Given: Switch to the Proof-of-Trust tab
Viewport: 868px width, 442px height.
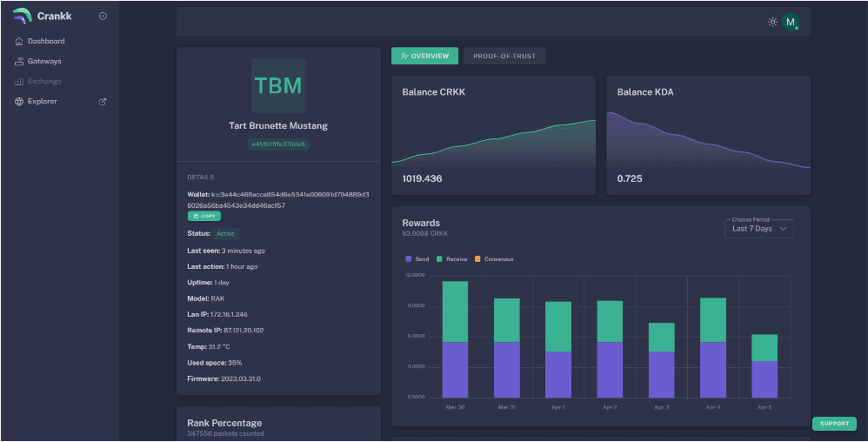Looking at the screenshot, I should click(504, 56).
